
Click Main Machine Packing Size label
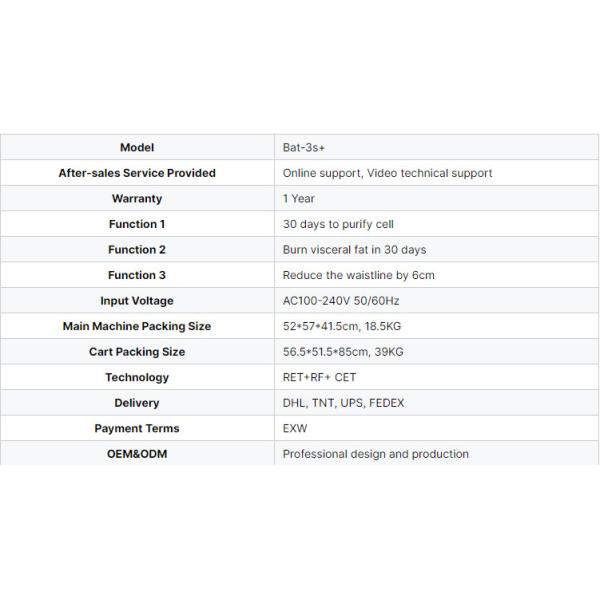[137, 326]
